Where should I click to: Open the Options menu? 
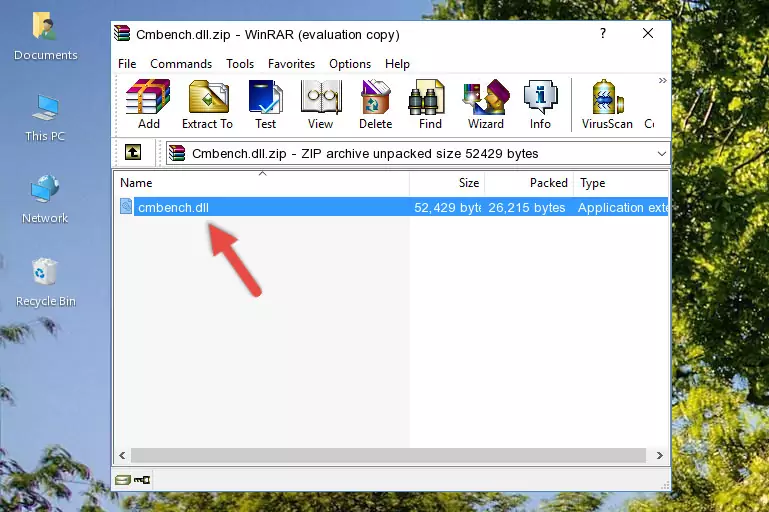[x=350, y=64]
